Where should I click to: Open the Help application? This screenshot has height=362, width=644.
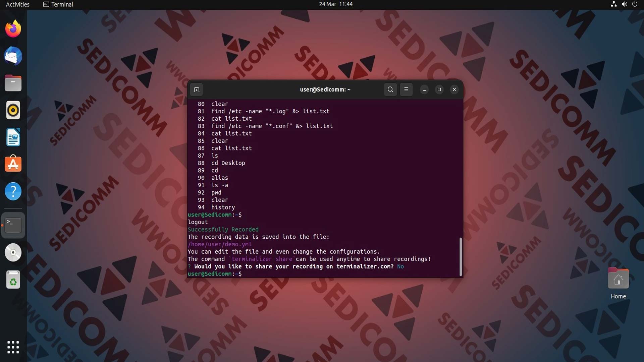(13, 191)
